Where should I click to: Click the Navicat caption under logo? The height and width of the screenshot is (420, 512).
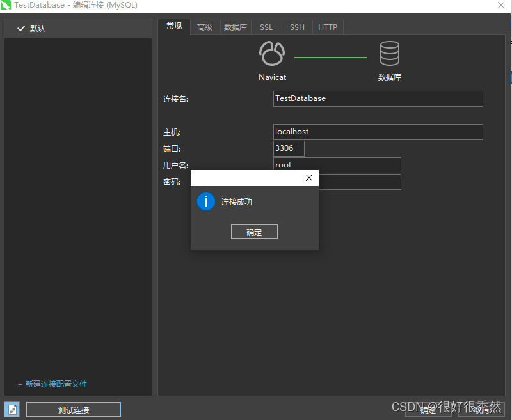[273, 77]
